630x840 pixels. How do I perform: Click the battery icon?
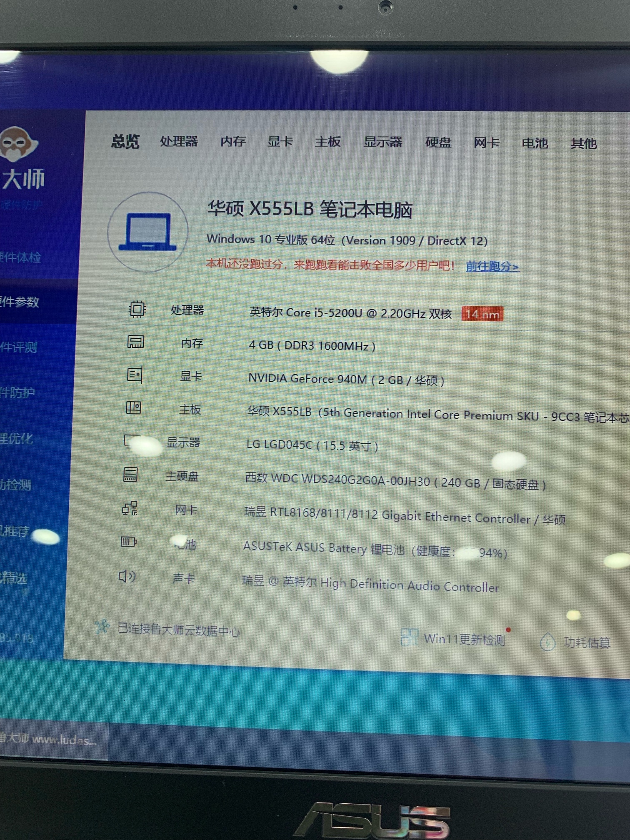point(128,542)
